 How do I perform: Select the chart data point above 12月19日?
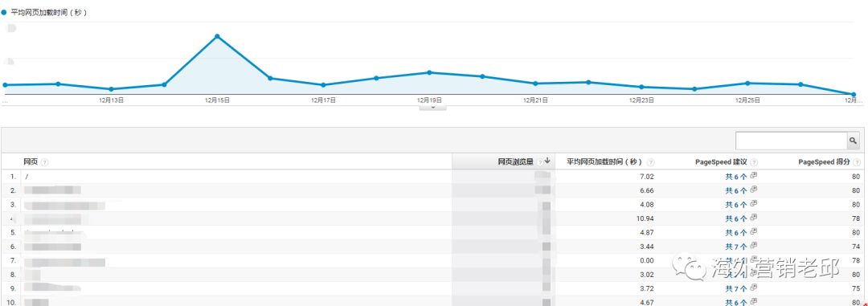pos(429,72)
